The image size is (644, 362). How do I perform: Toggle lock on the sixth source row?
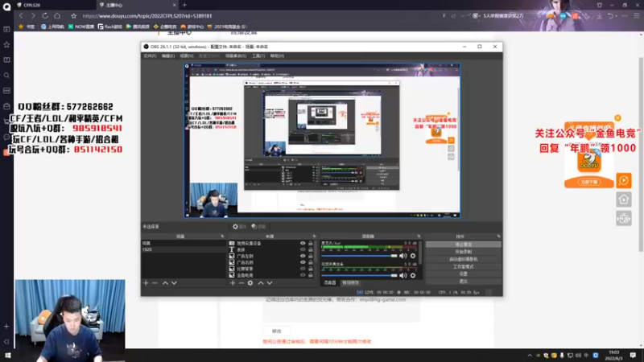pyautogui.click(x=311, y=275)
